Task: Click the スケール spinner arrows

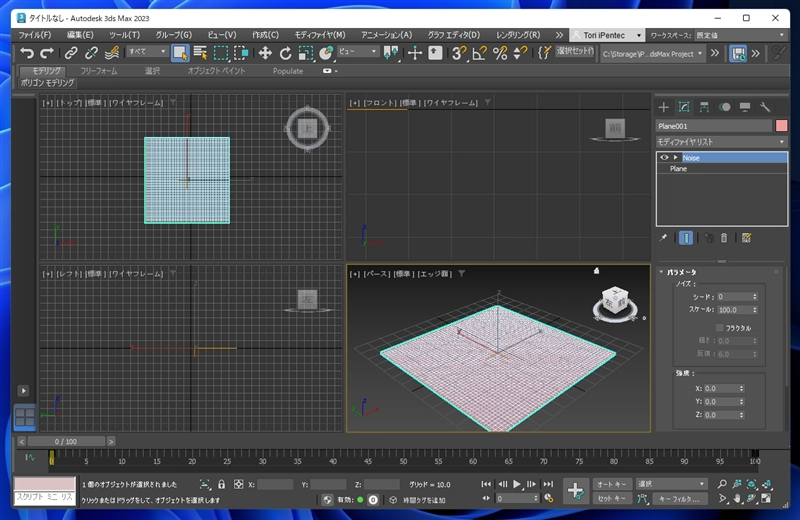Action: pyautogui.click(x=755, y=310)
